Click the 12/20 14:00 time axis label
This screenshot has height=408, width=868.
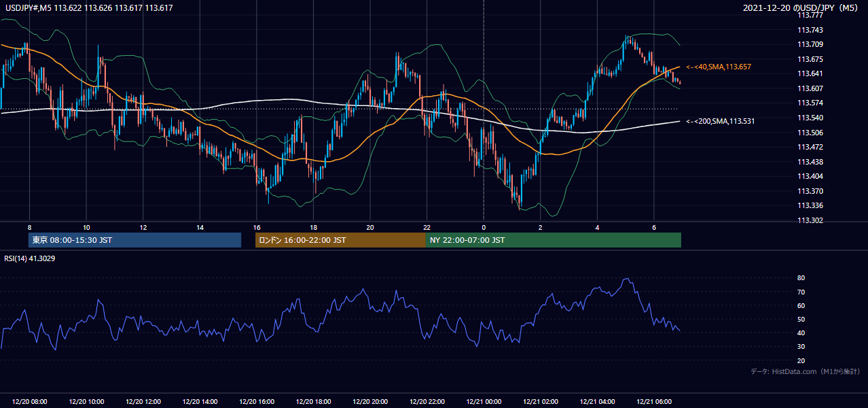[200, 402]
